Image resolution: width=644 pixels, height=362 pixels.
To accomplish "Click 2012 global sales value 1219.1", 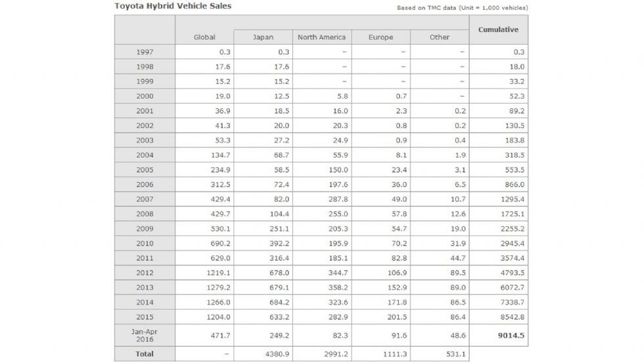I will point(218,273).
